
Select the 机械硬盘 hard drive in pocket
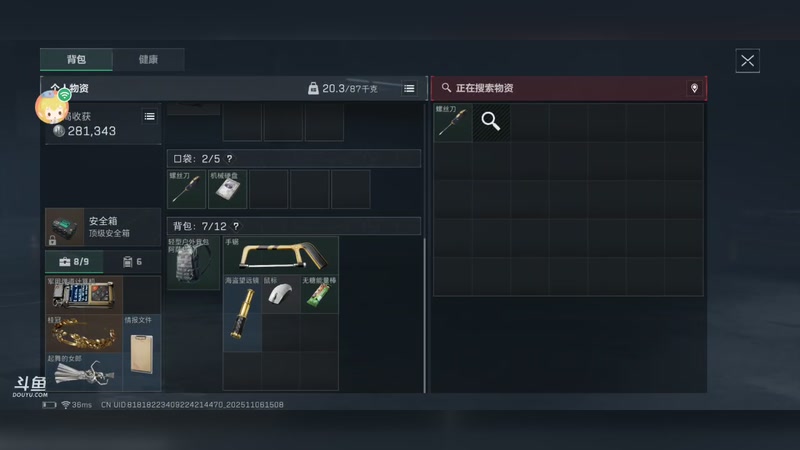tap(228, 189)
